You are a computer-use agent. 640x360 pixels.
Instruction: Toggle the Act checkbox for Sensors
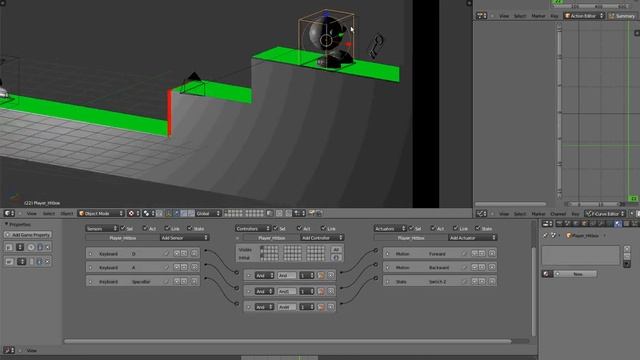pos(145,228)
